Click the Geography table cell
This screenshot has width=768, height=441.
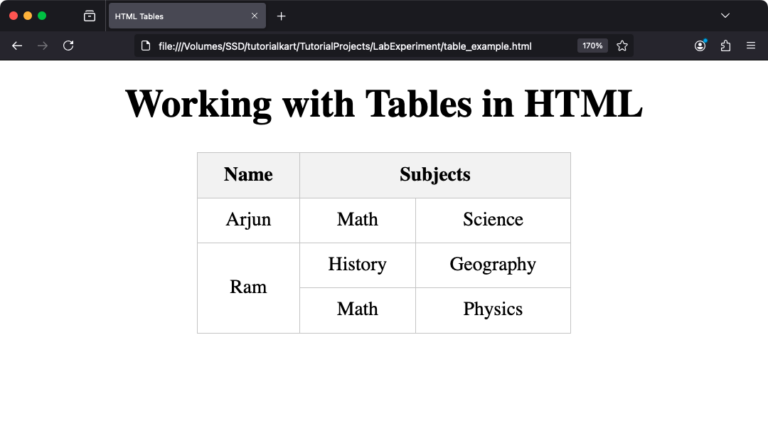click(493, 265)
